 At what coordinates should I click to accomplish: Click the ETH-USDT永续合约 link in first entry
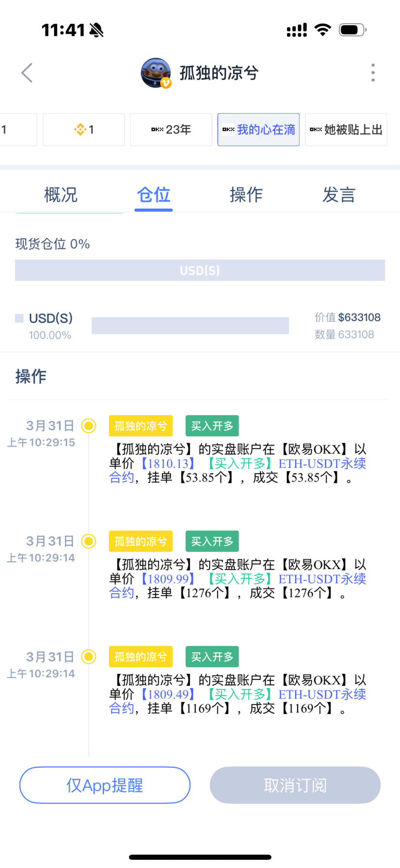click(238, 470)
